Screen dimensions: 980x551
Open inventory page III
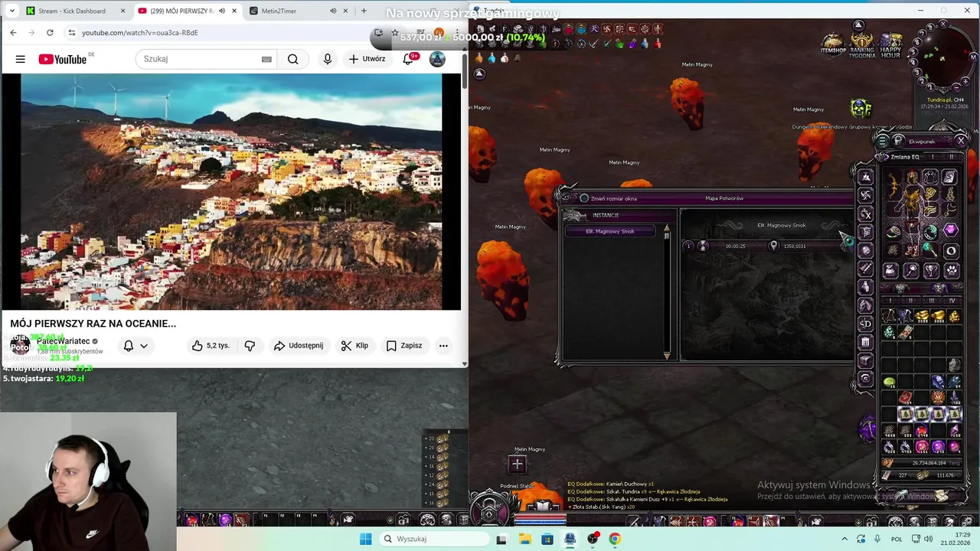pos(931,301)
